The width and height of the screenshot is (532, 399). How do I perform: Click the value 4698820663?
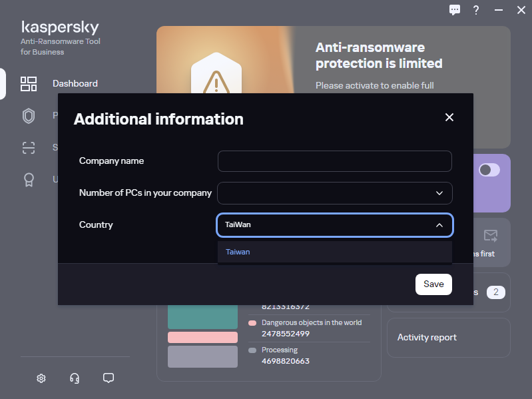(286, 361)
